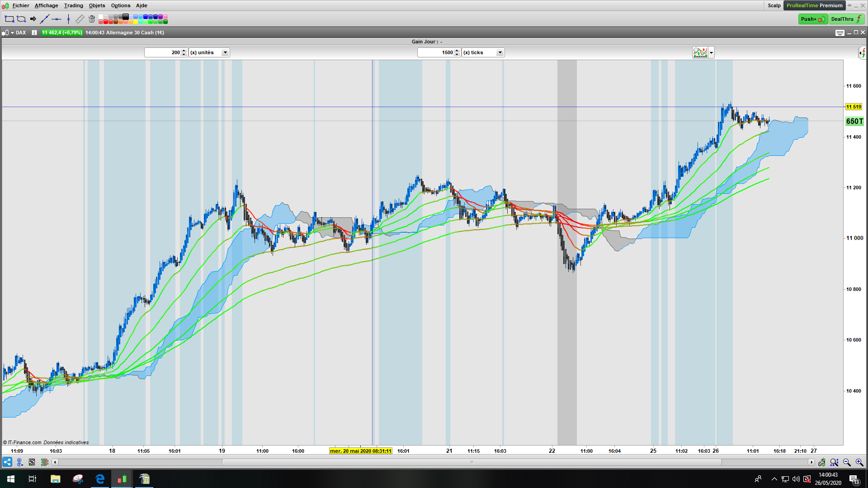The width and height of the screenshot is (868, 488).
Task: Click the trash bin delete icon
Action: [92, 19]
